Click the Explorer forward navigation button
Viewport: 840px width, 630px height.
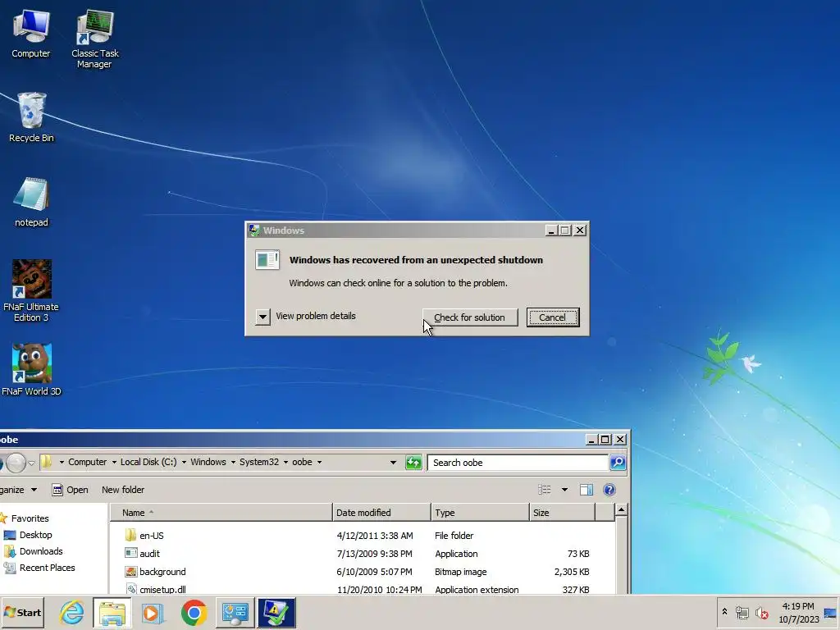(x=16, y=463)
